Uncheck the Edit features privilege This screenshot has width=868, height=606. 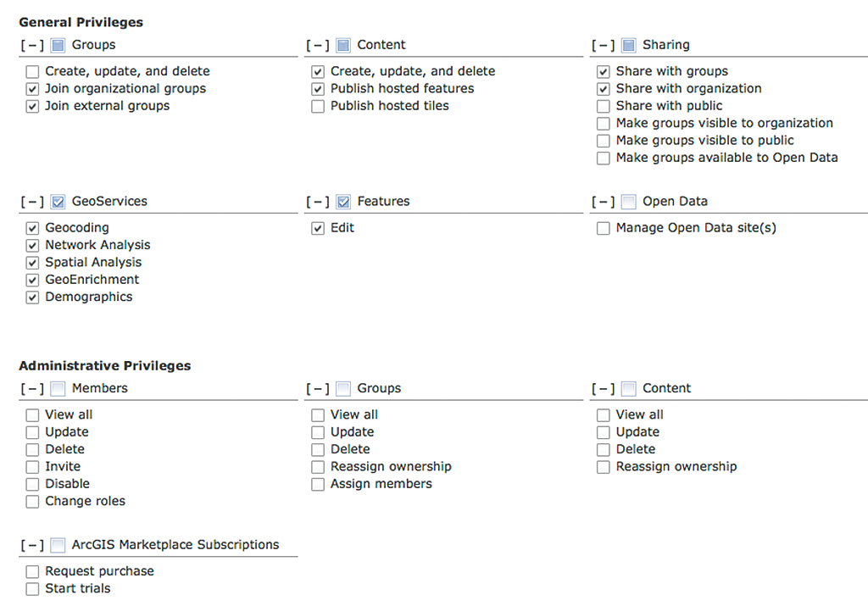(318, 229)
